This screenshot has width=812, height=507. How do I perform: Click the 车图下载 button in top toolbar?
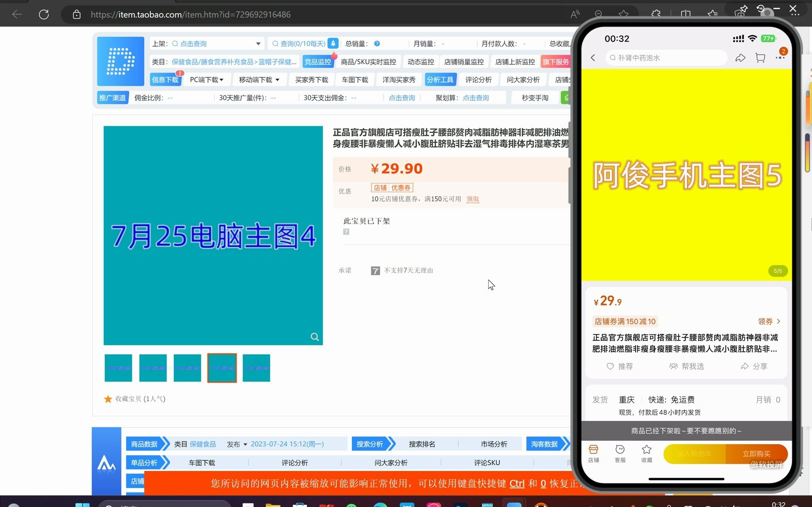(x=355, y=80)
